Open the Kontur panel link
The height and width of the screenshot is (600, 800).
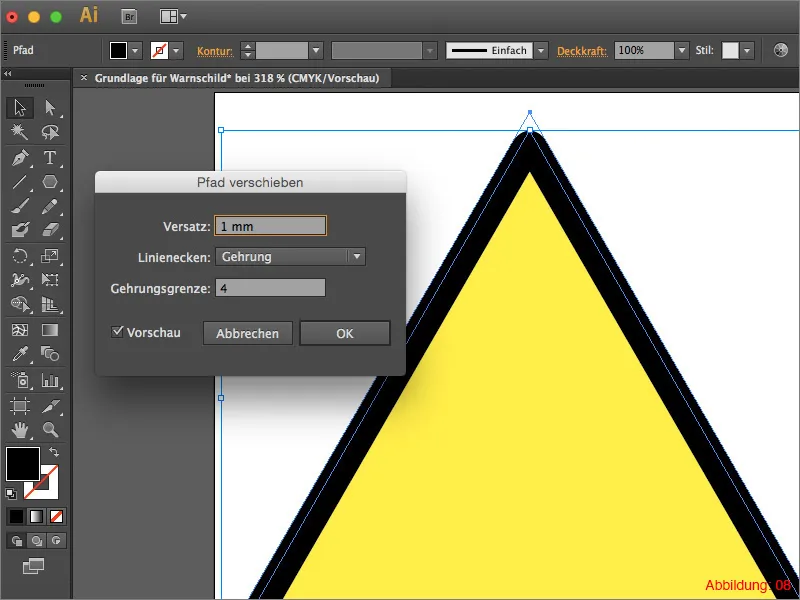click(x=215, y=51)
